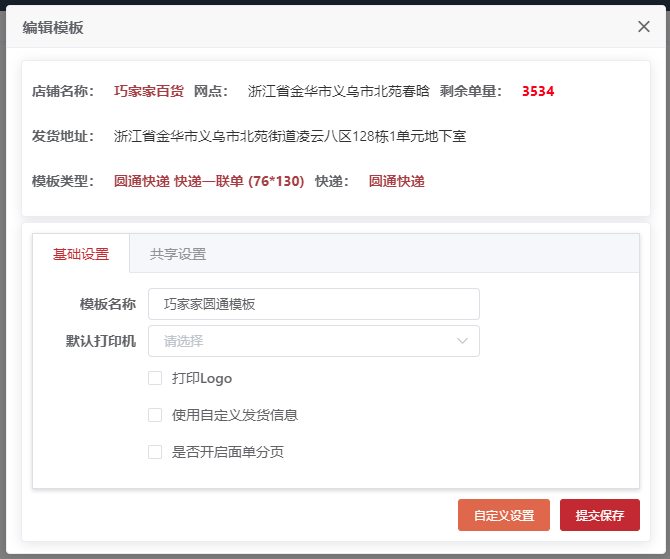Click the template type 圆通快递 快递一联单 (76*130)
The width and height of the screenshot is (670, 559).
click(x=209, y=181)
